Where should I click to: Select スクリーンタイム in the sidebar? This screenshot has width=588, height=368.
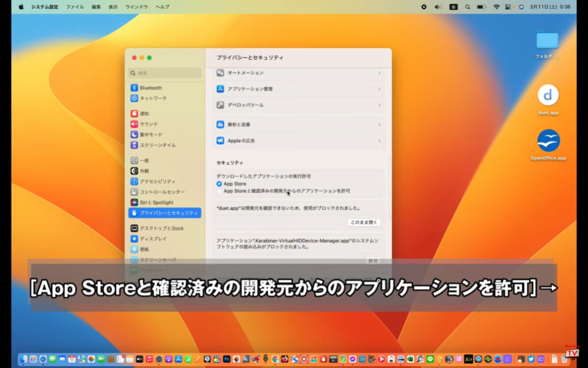[x=165, y=145]
